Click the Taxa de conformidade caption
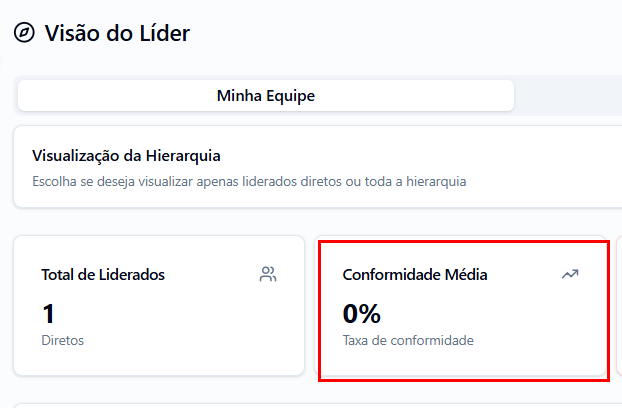Viewport: 622px width, 408px height. [408, 340]
